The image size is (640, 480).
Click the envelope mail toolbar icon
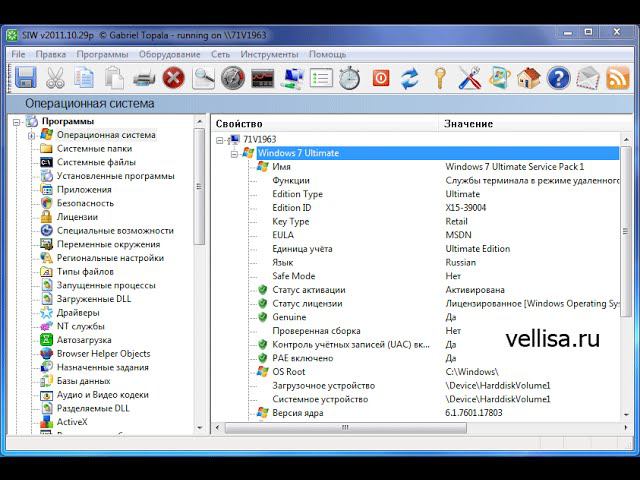click(588, 78)
